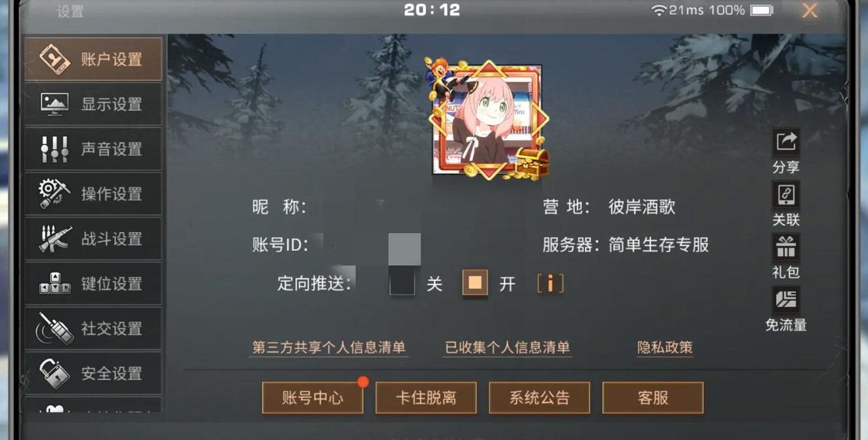868x440 pixels.
Task: Show the 定向推送 info icon
Action: [x=550, y=284]
